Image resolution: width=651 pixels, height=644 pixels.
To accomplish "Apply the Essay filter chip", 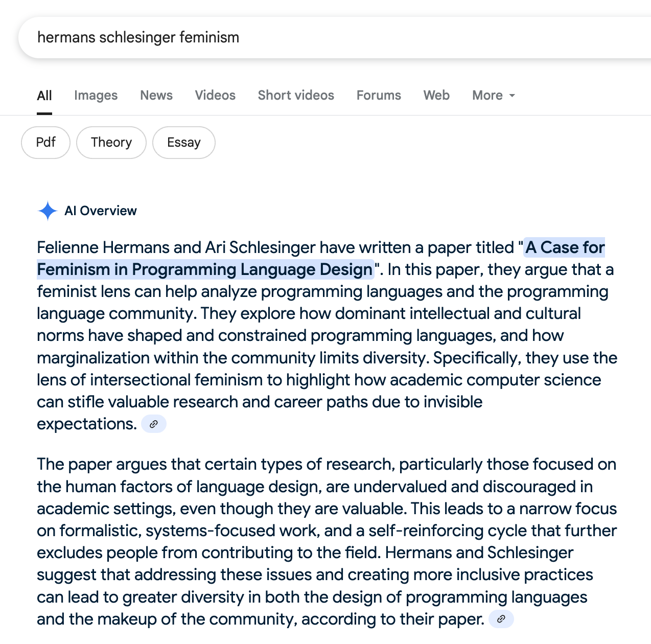I will point(184,143).
